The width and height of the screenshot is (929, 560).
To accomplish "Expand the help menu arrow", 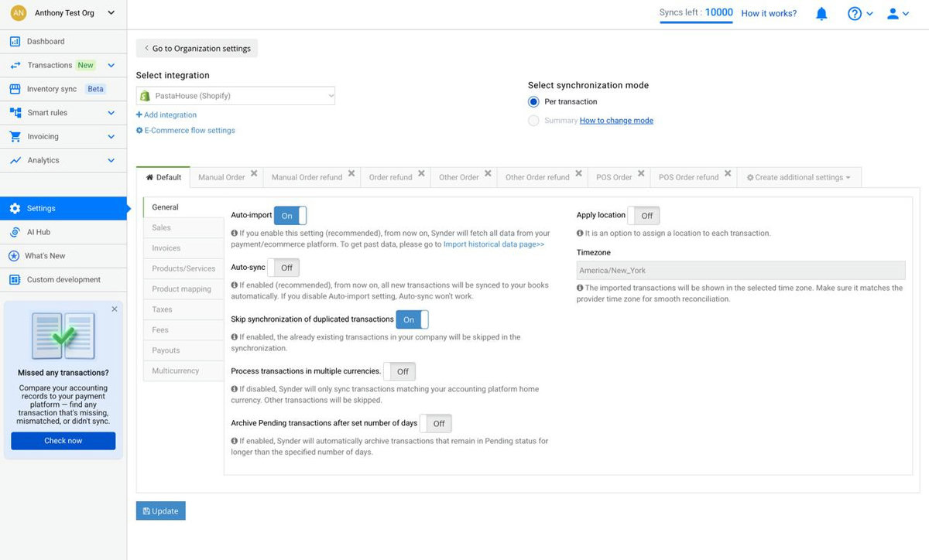I will coord(870,14).
